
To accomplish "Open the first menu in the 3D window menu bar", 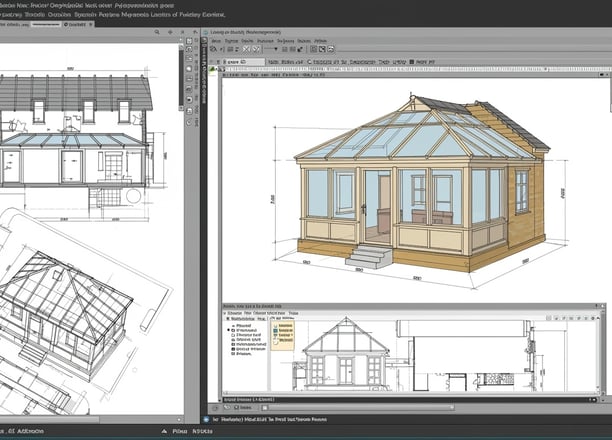I will (x=216, y=41).
